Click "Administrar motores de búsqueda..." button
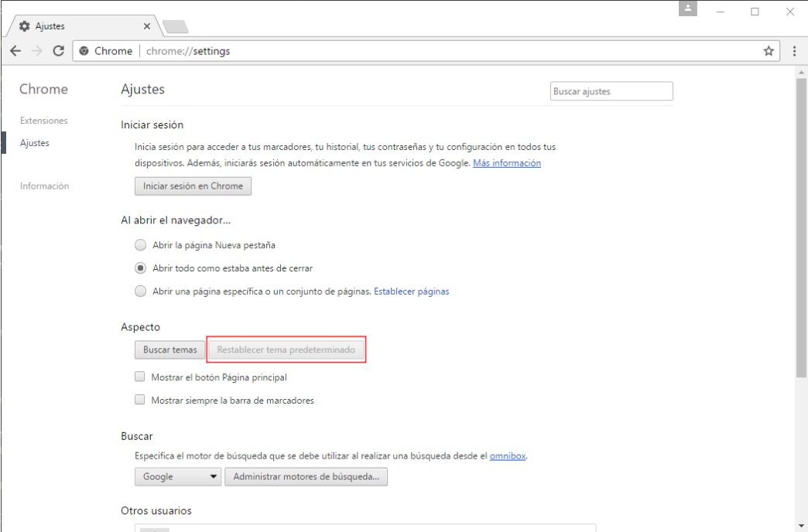Screen dimensions: 808x532 tap(306, 477)
